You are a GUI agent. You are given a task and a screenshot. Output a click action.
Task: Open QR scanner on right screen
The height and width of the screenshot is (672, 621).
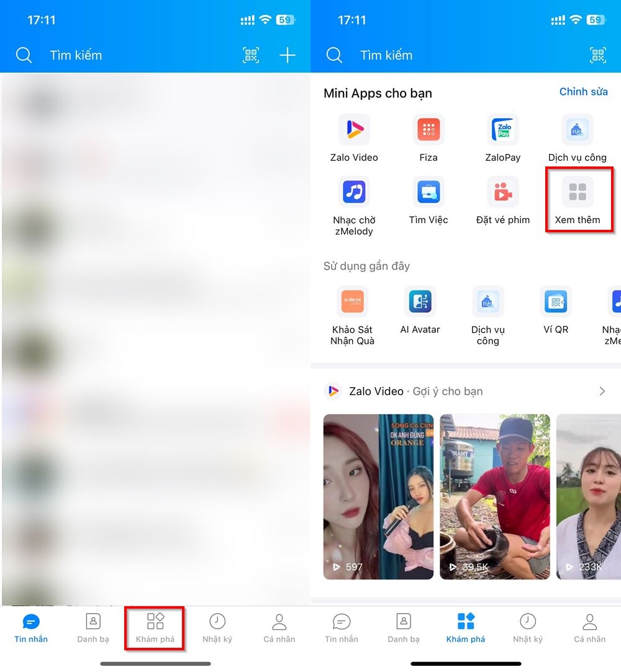598,55
